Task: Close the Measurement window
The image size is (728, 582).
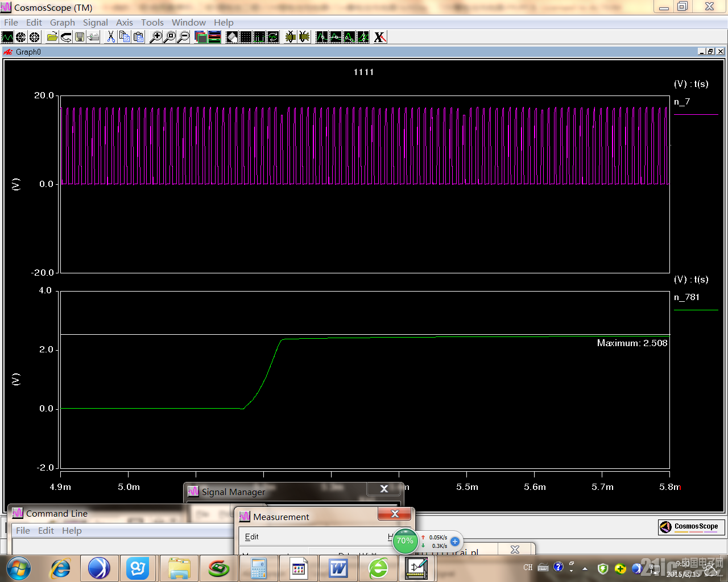Action: pos(395,514)
